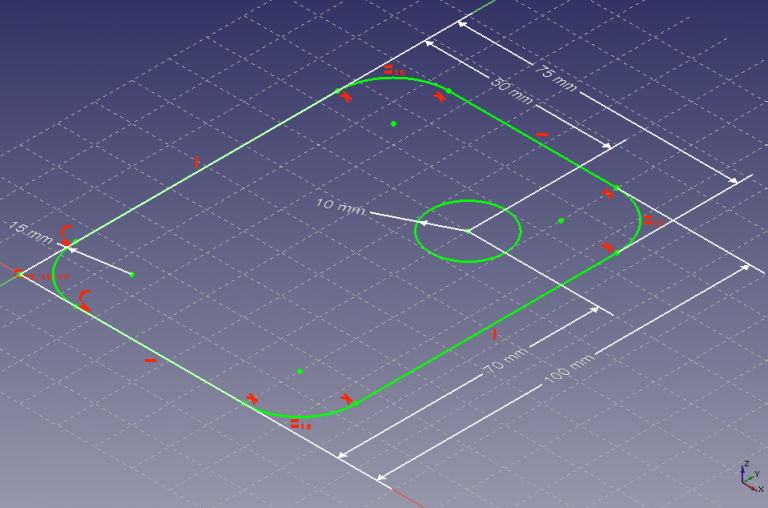Select the equal constraint icon labeled 16

coord(388,71)
